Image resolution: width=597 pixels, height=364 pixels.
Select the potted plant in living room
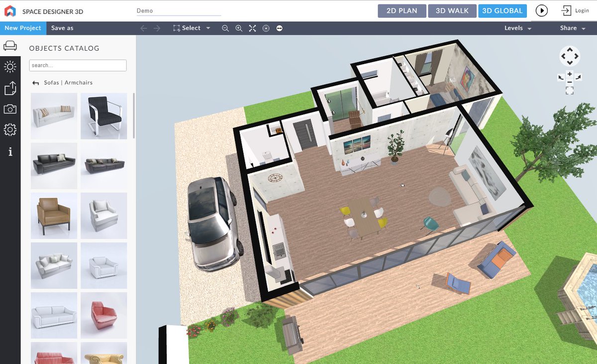pyautogui.click(x=396, y=147)
